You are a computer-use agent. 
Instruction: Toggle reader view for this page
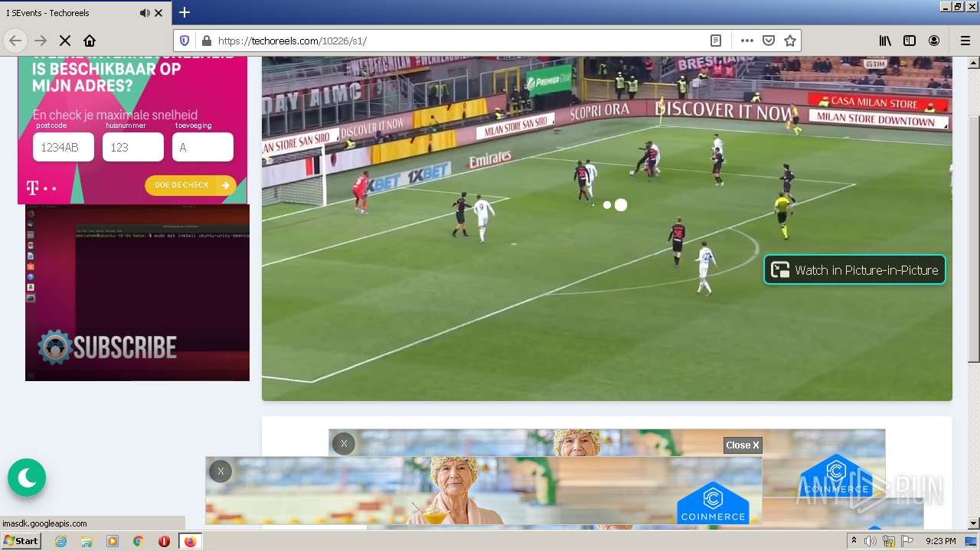coord(716,41)
